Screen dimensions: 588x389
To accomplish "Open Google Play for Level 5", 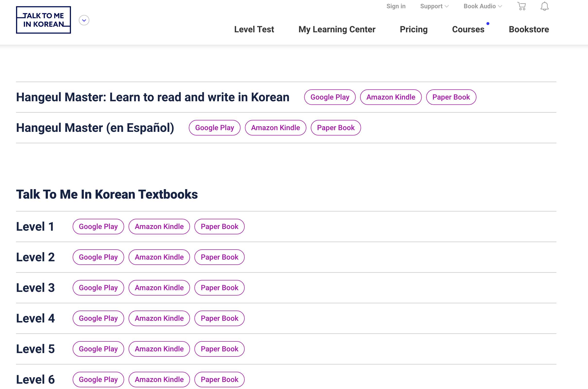I will 98,349.
